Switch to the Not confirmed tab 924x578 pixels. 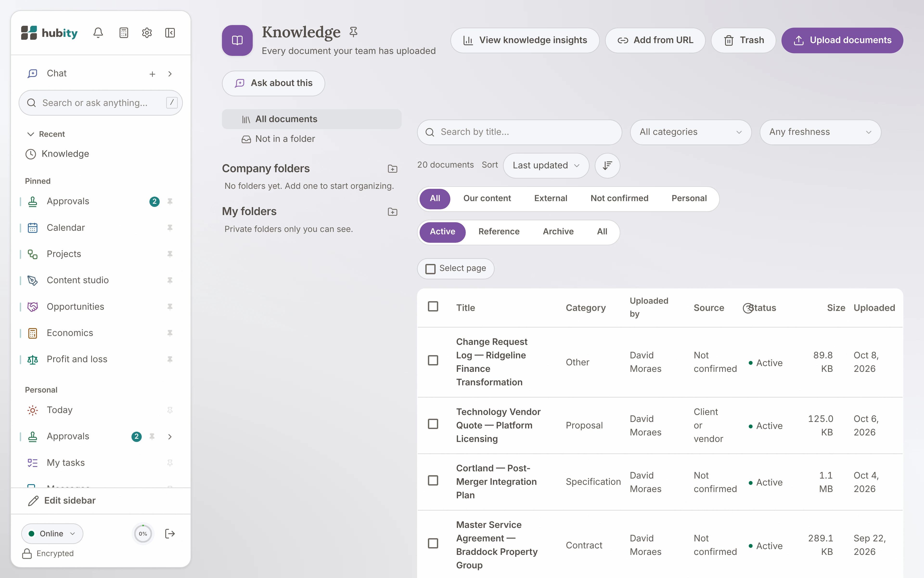[x=619, y=198]
